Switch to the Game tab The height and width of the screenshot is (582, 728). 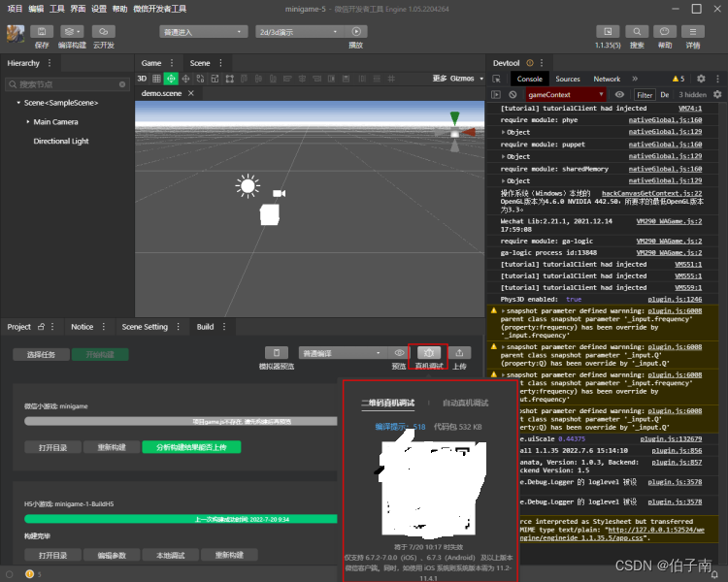(151, 63)
